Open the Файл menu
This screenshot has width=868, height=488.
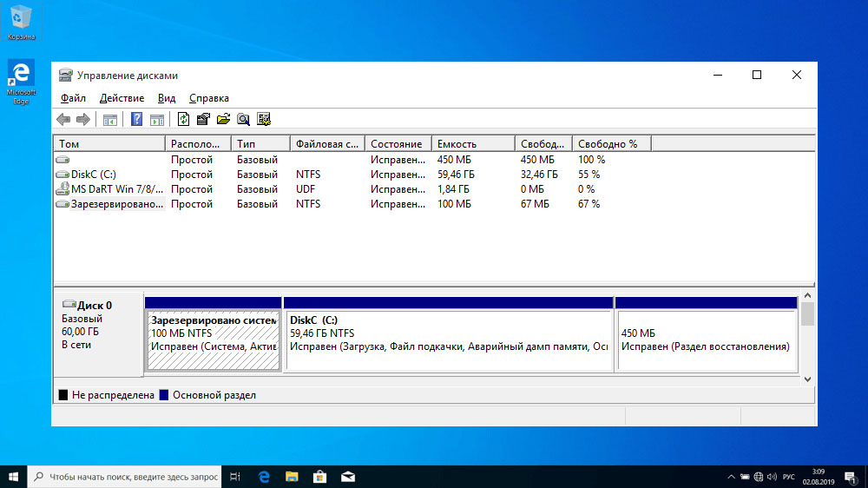(x=73, y=98)
